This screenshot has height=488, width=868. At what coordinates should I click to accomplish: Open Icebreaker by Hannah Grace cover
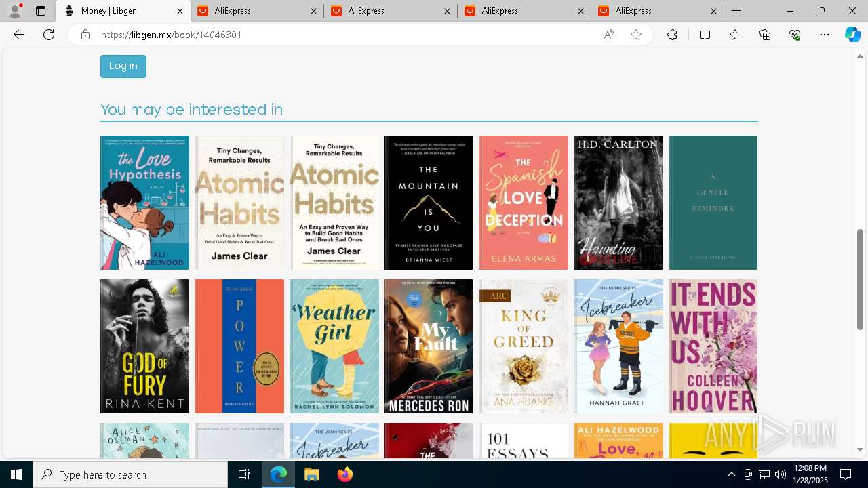(618, 346)
